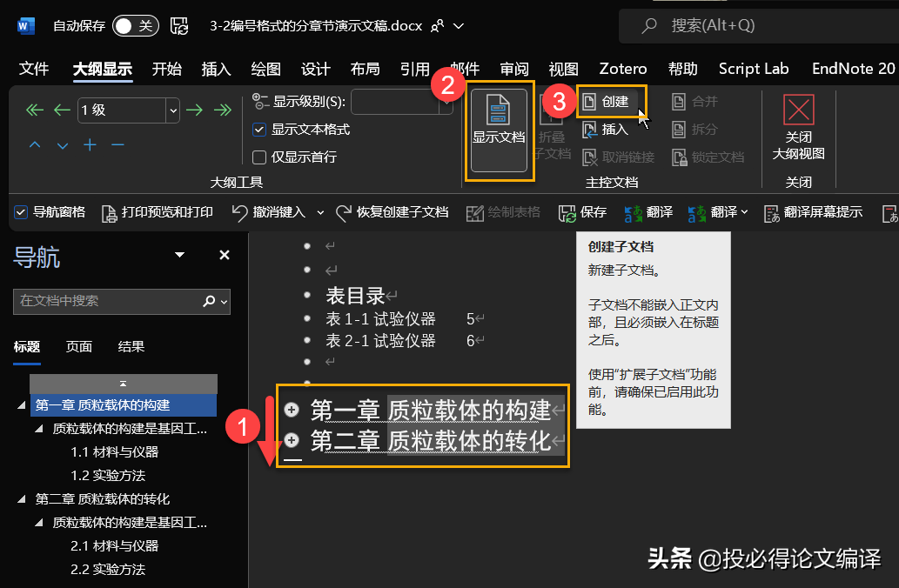Click 保存 in quick access toolbar
This screenshot has height=588, width=899.
tap(582, 212)
